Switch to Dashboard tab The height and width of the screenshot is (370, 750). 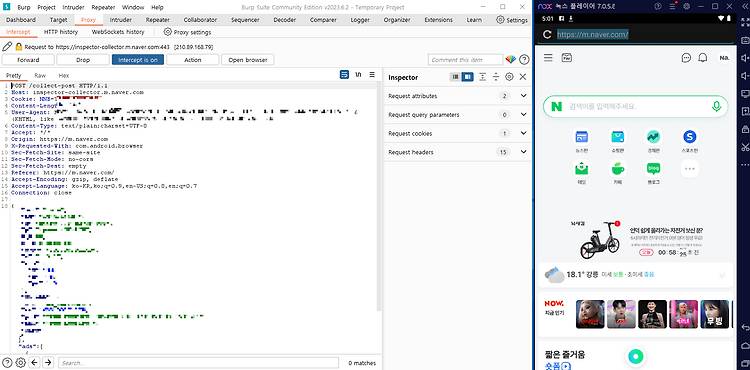[x=21, y=20]
